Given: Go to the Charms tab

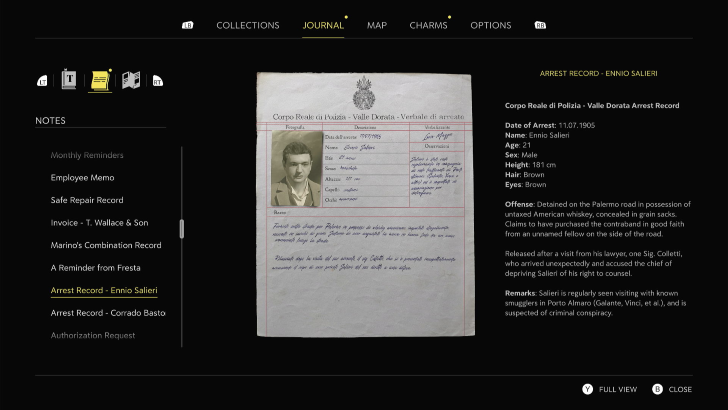Looking at the screenshot, I should click(428, 25).
